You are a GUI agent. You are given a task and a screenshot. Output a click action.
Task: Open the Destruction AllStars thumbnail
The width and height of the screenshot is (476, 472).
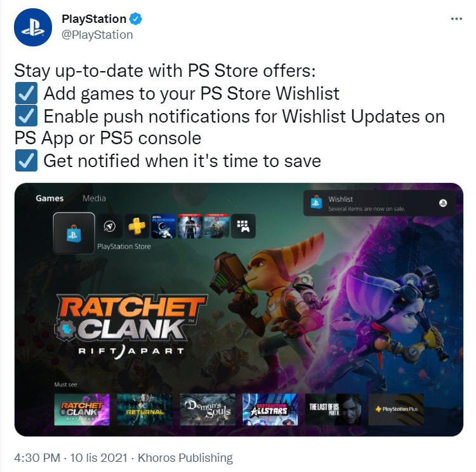270,409
